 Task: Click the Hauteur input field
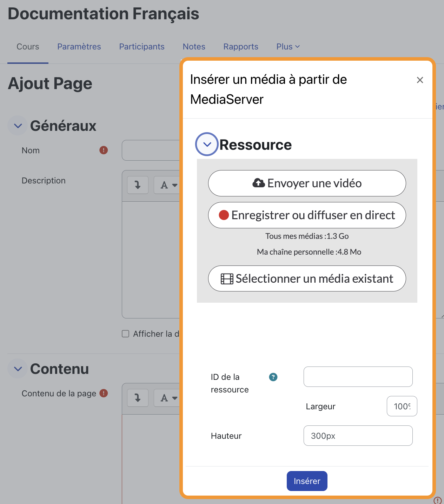point(358,436)
